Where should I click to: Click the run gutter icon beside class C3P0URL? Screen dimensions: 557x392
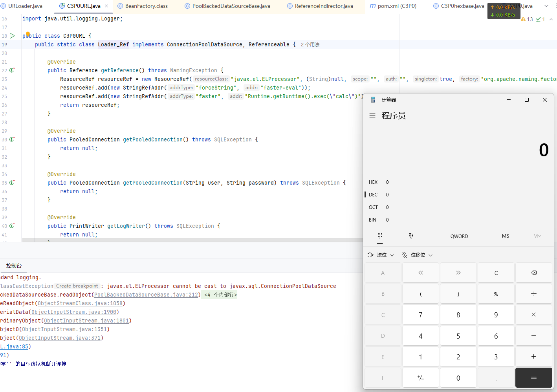click(12, 36)
